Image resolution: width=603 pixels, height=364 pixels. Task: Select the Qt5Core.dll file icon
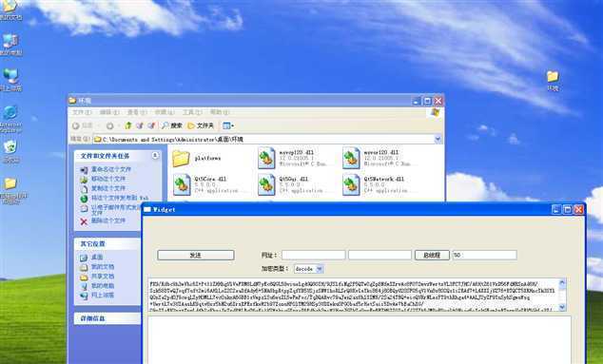tap(182, 185)
